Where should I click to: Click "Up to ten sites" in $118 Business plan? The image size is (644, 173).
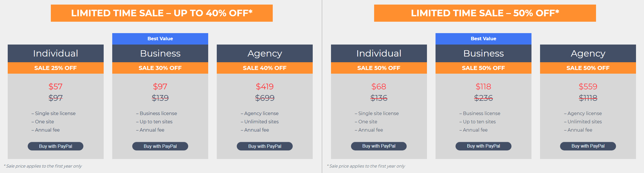point(479,122)
